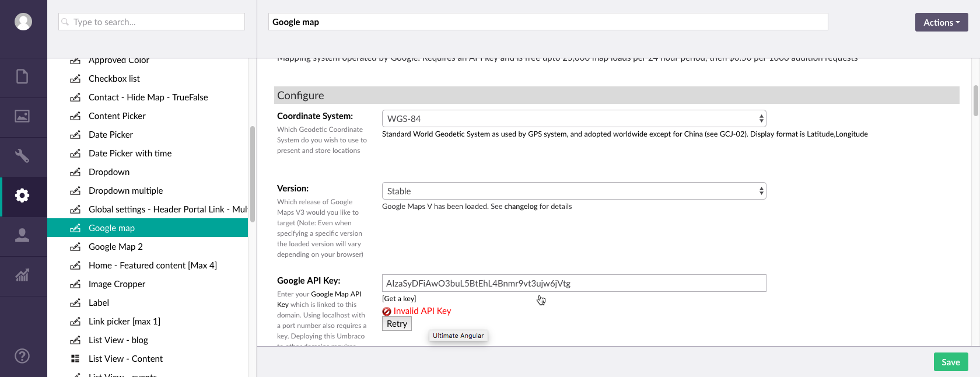Open the Media section icon

(x=22, y=116)
